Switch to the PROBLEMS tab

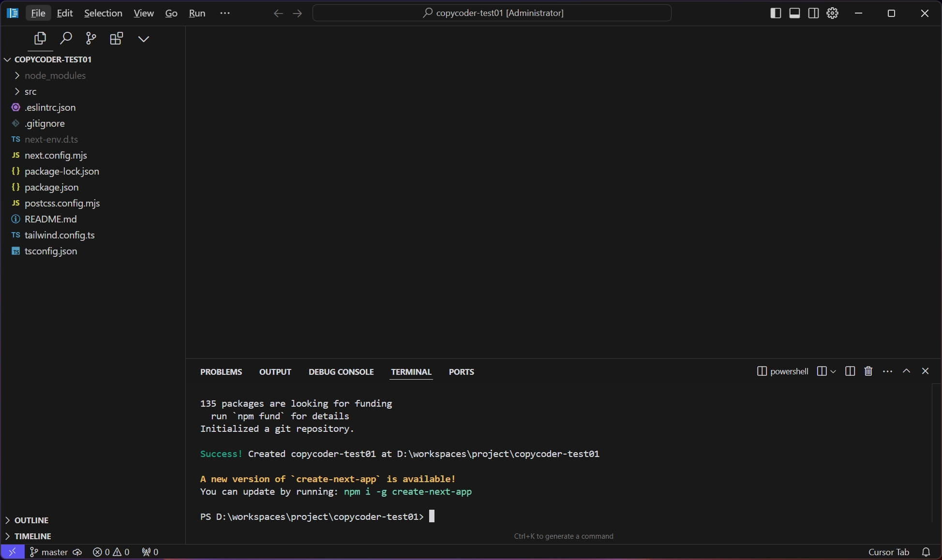click(221, 372)
